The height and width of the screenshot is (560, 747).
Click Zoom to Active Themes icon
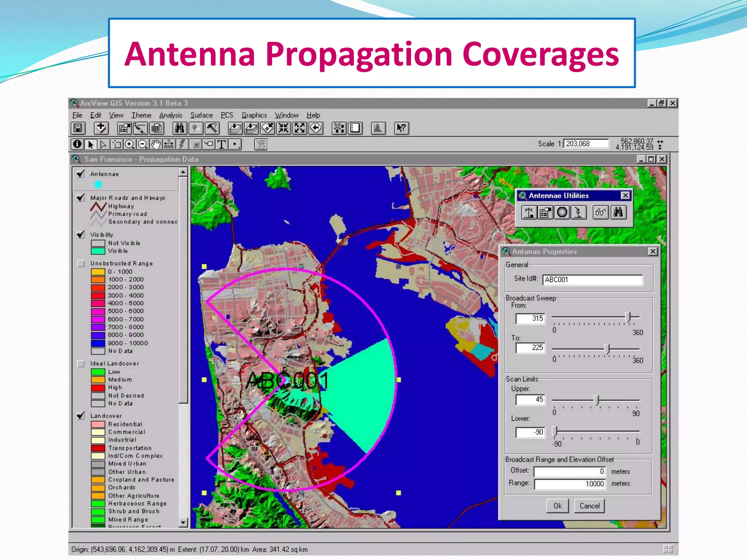[251, 128]
